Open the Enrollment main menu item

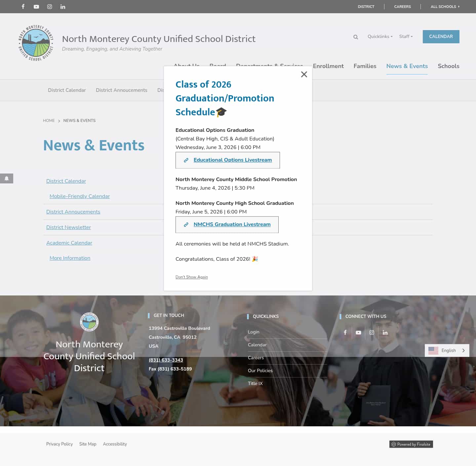pyautogui.click(x=328, y=66)
